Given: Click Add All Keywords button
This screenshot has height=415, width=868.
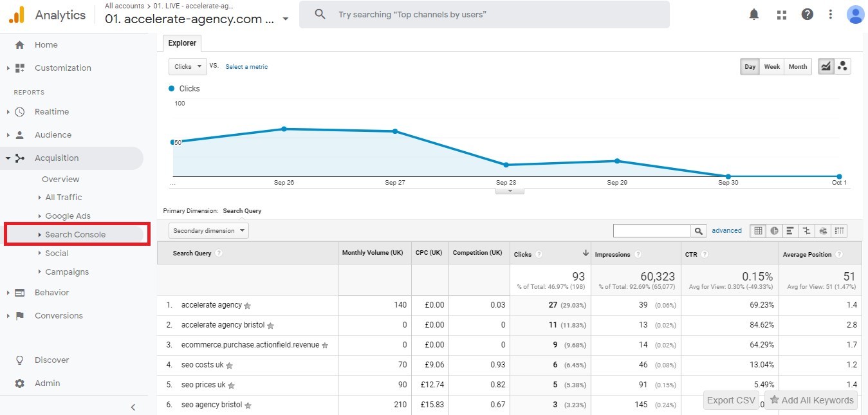Looking at the screenshot, I should click(x=811, y=400).
